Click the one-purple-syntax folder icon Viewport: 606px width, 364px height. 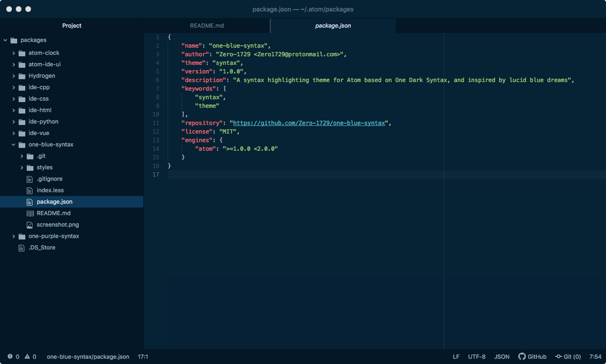click(22, 236)
